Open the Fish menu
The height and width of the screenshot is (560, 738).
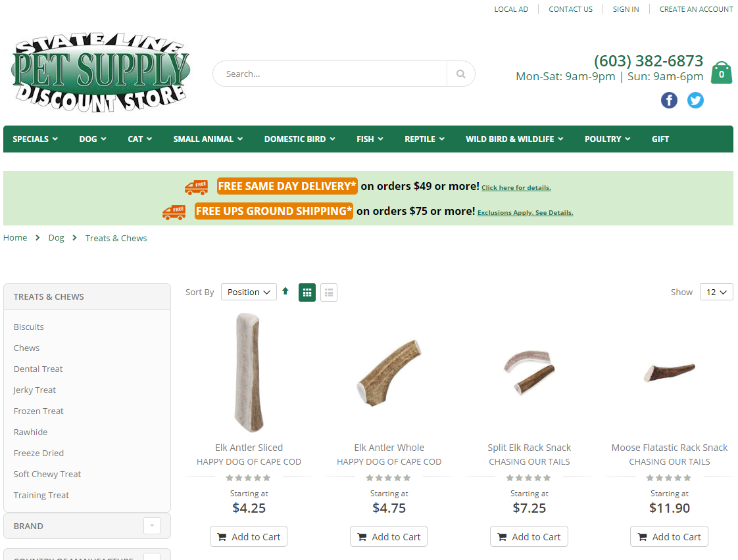tap(370, 139)
